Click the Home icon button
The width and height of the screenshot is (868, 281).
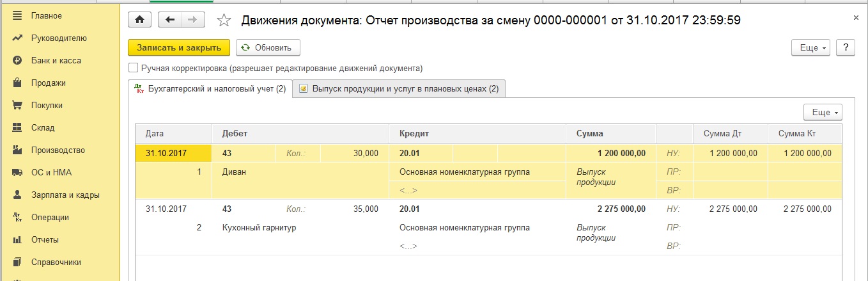[140, 20]
